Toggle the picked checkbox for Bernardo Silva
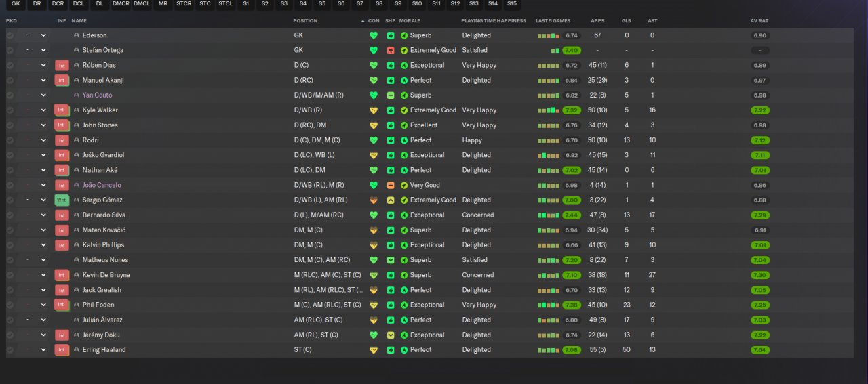Image resolution: width=868 pixels, height=384 pixels. tap(10, 215)
